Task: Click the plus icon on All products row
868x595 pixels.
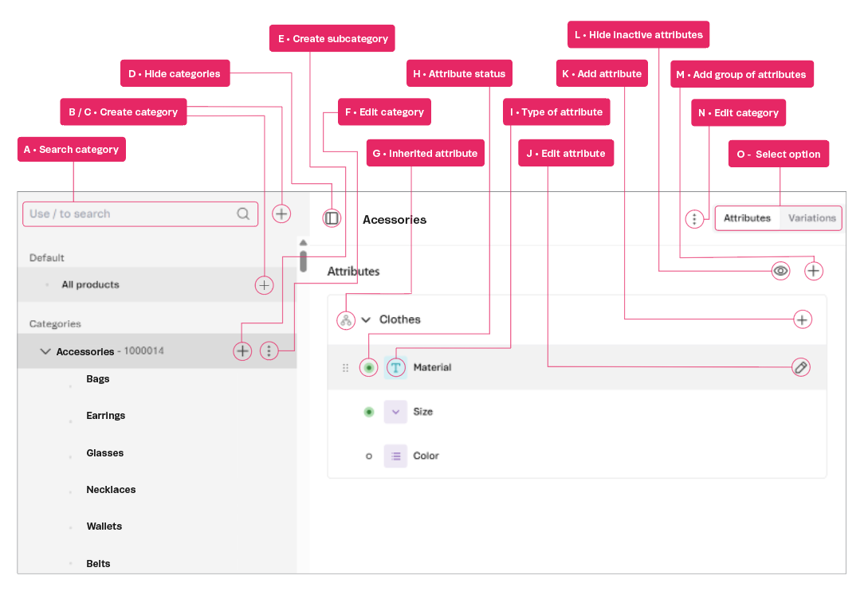Action: (x=264, y=285)
